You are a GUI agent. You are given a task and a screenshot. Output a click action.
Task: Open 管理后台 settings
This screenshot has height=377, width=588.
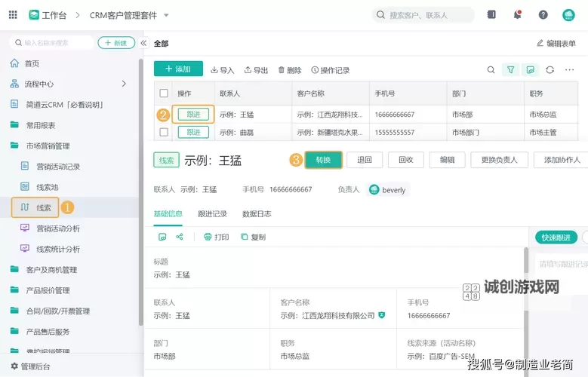pyautogui.click(x=30, y=366)
